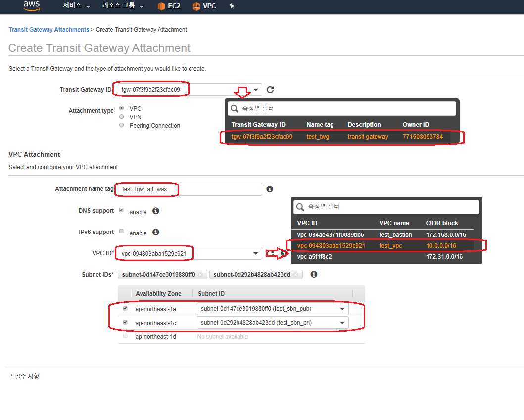This screenshot has width=524, height=420.
Task: Click No subnet available text
Action: coord(223,337)
